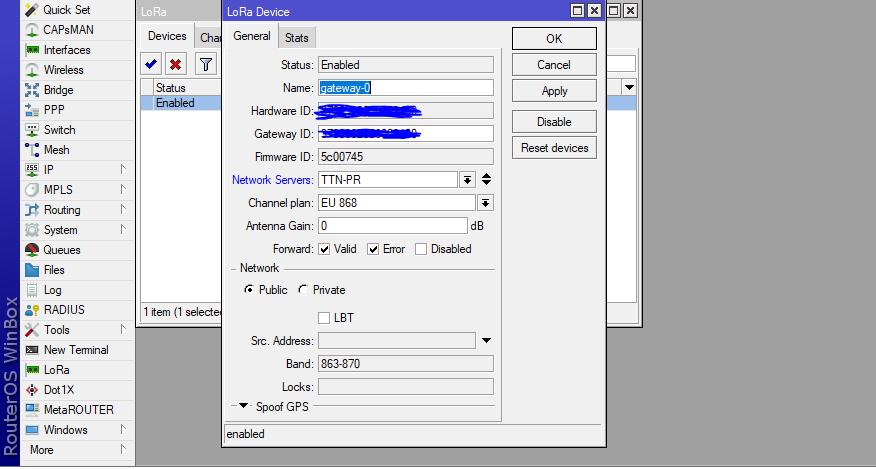Open Quick Set from the sidebar
Image resolution: width=876 pixels, height=469 pixels.
[x=77, y=10]
